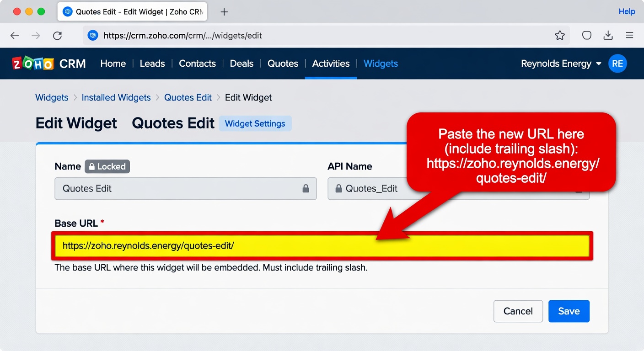Select the Quotes Edit browser tab
Screen dimensions: 644x351
pyautogui.click(x=132, y=12)
